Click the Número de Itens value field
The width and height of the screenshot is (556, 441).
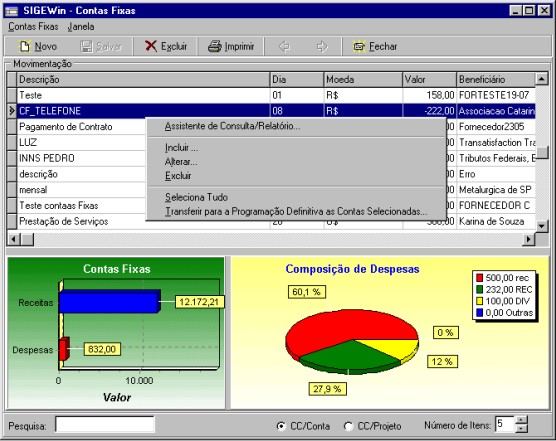point(505,424)
